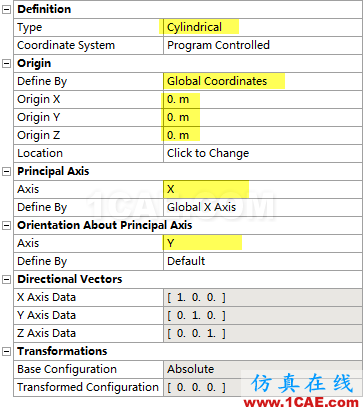Collapse the Directional Vectors section

pos(6,280)
